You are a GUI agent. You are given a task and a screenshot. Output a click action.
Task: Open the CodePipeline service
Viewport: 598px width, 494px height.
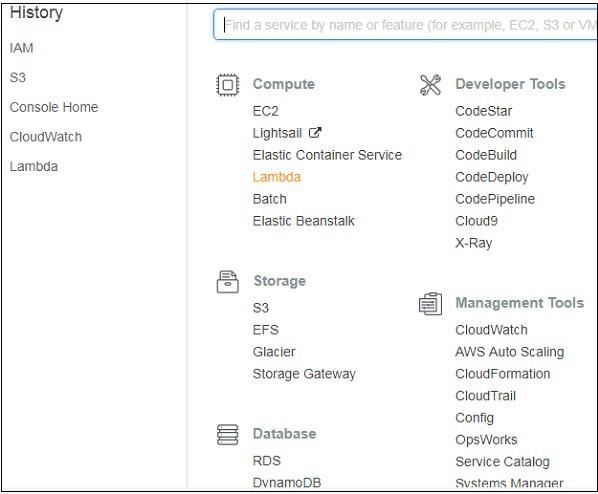click(x=495, y=199)
